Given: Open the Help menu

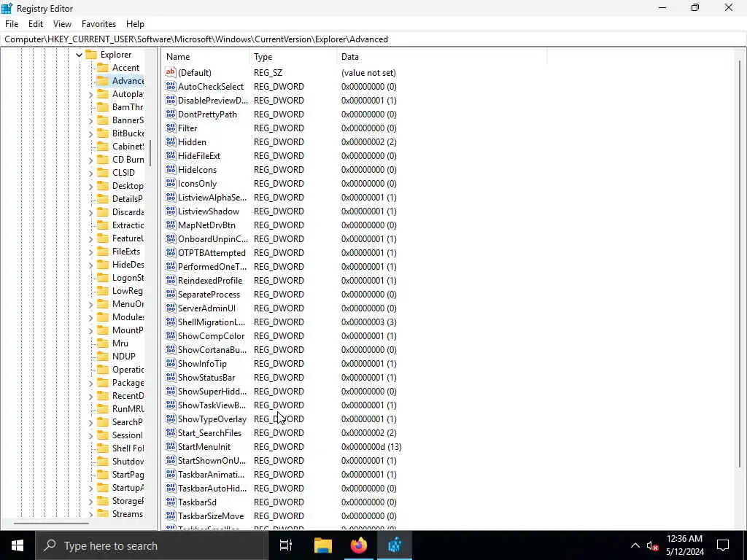Looking at the screenshot, I should click(135, 24).
